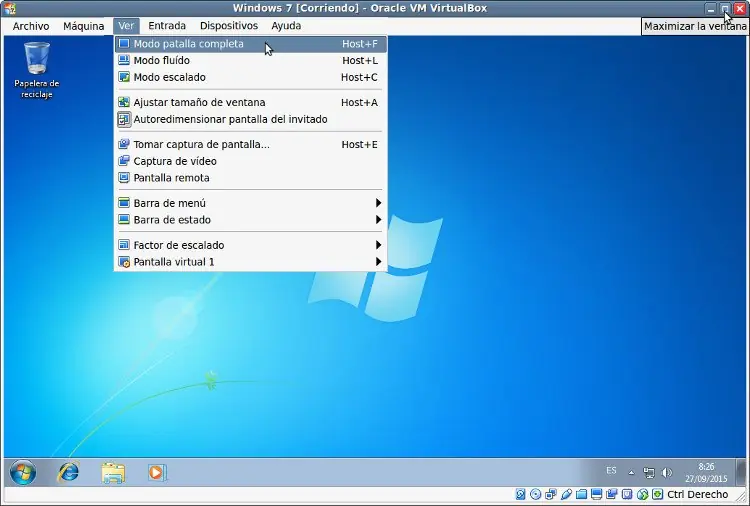Select Modo patalla completa in Ver menu
This screenshot has height=506, width=750.
[x=251, y=44]
